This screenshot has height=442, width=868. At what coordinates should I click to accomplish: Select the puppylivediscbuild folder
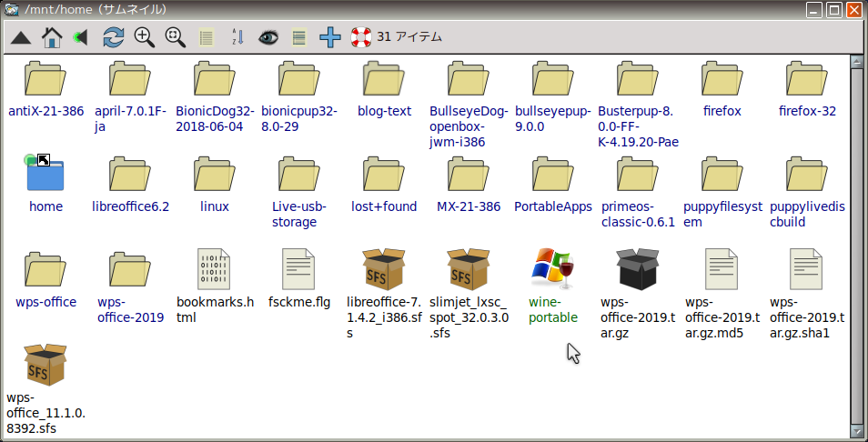click(807, 173)
